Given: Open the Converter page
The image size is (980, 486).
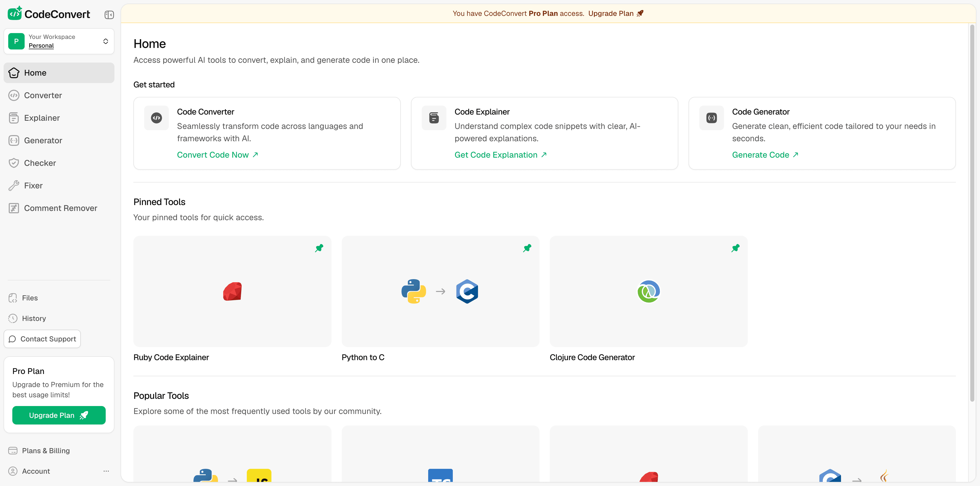Looking at the screenshot, I should [x=59, y=95].
